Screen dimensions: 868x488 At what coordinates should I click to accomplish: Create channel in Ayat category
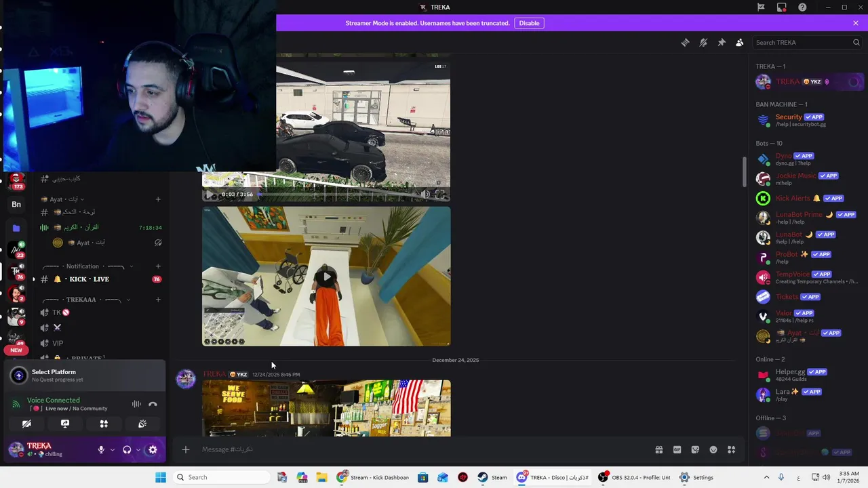(158, 199)
